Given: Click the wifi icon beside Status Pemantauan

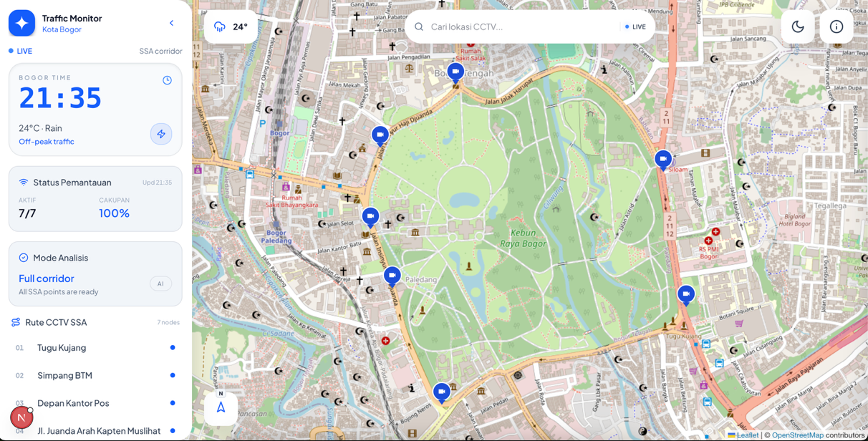Looking at the screenshot, I should (x=24, y=183).
